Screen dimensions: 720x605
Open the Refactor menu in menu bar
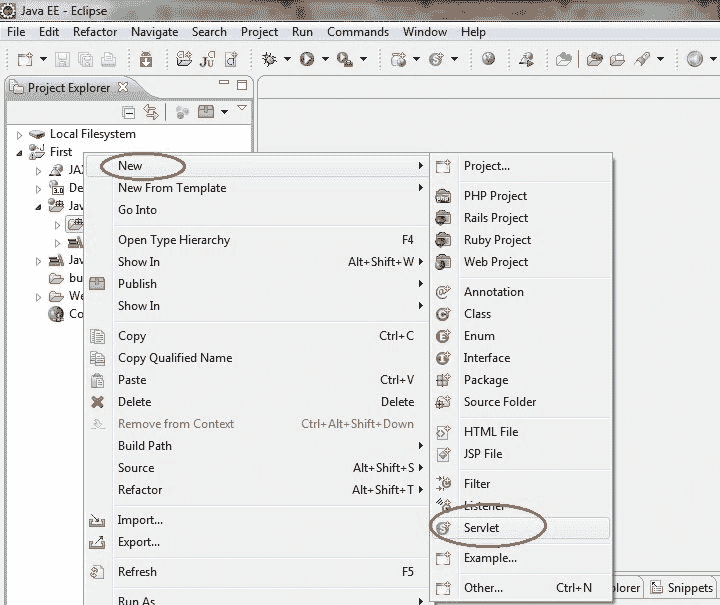pyautogui.click(x=95, y=32)
